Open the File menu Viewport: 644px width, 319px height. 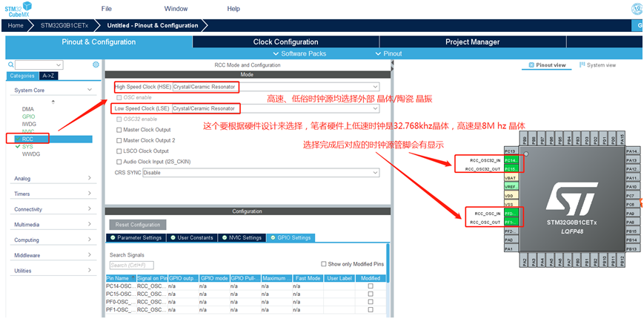click(107, 9)
